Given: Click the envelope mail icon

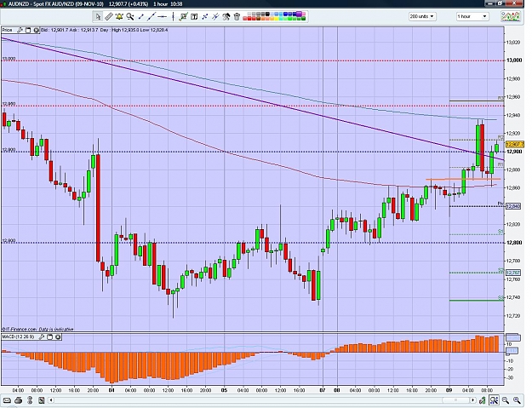Looking at the screenshot, I should [7, 399].
